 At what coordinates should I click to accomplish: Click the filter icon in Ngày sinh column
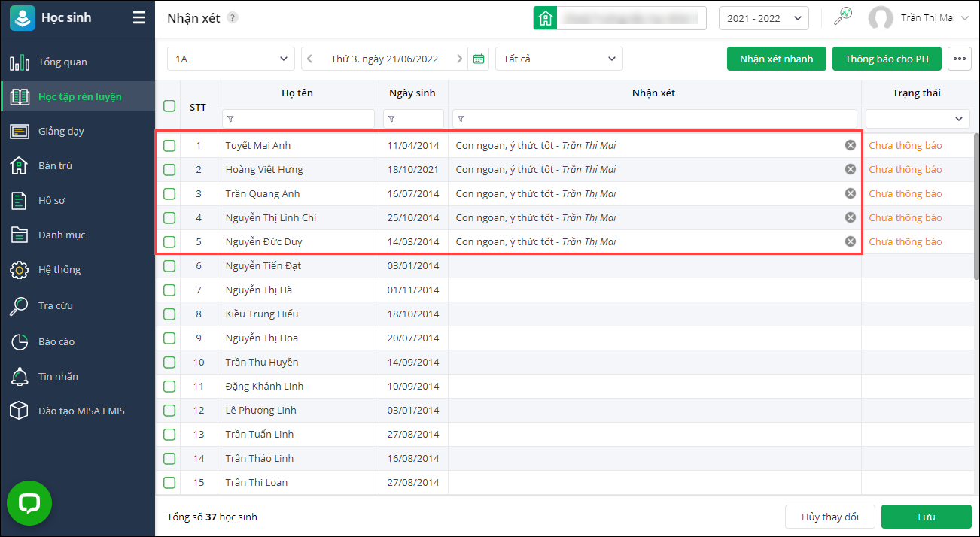tap(391, 119)
